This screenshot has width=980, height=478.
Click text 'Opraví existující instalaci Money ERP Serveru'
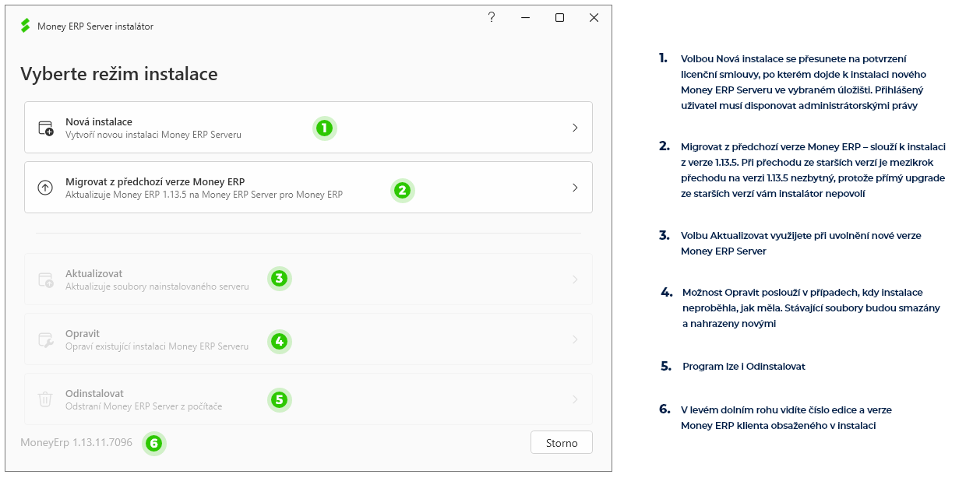pos(157,346)
